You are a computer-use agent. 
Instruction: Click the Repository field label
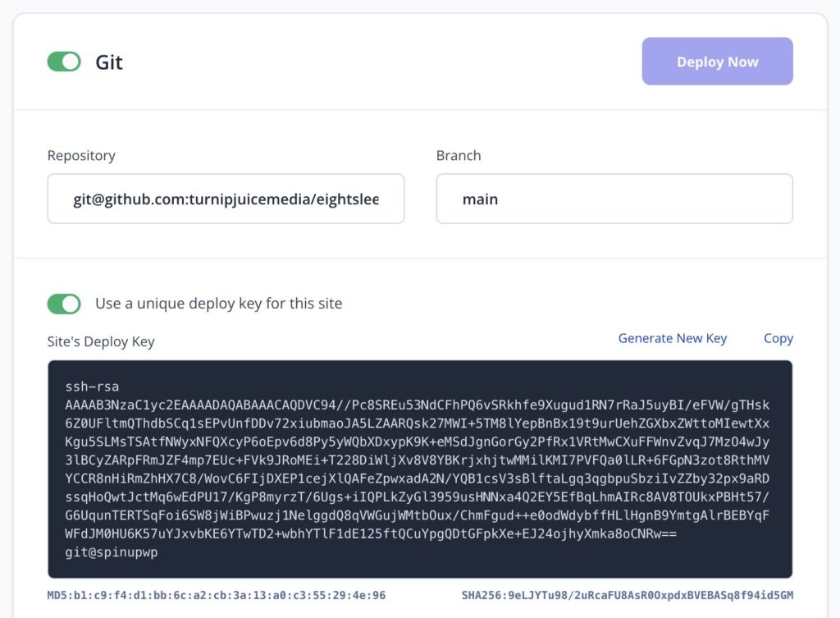[80, 155]
